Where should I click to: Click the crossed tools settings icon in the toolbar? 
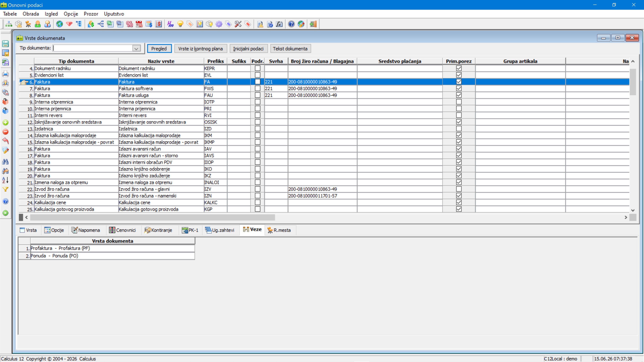click(238, 24)
